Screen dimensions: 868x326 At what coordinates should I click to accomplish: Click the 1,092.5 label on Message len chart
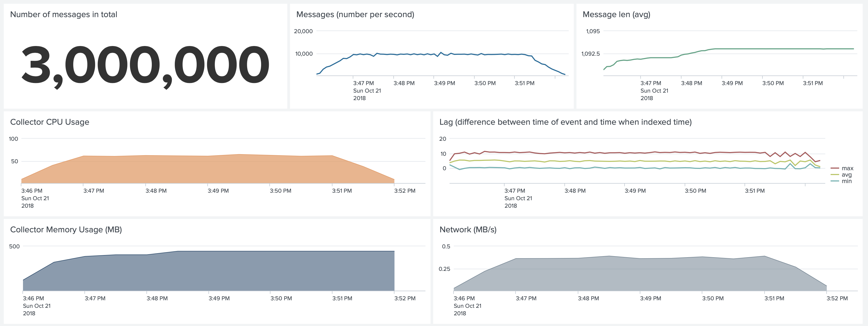click(x=591, y=54)
